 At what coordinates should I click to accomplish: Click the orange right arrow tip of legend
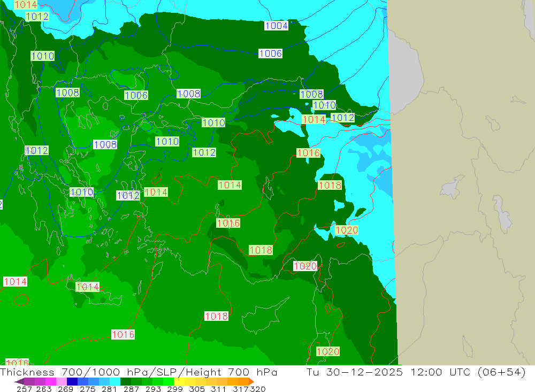251,381
